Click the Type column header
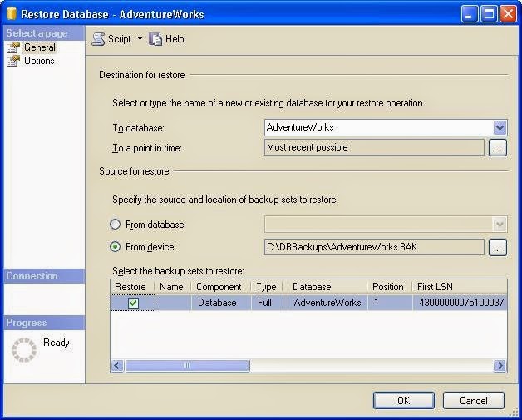Image resolution: width=522 pixels, height=420 pixels. (267, 287)
